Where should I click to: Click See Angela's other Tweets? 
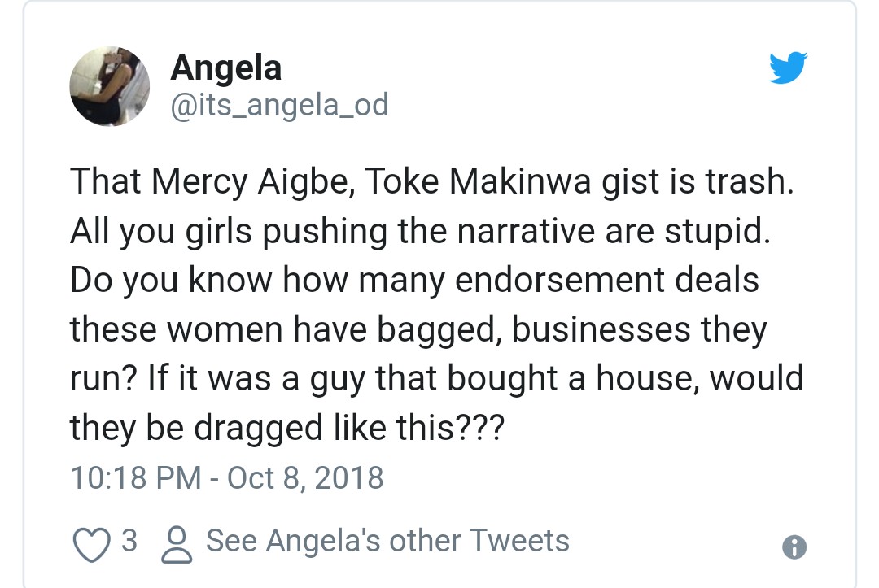point(387,541)
